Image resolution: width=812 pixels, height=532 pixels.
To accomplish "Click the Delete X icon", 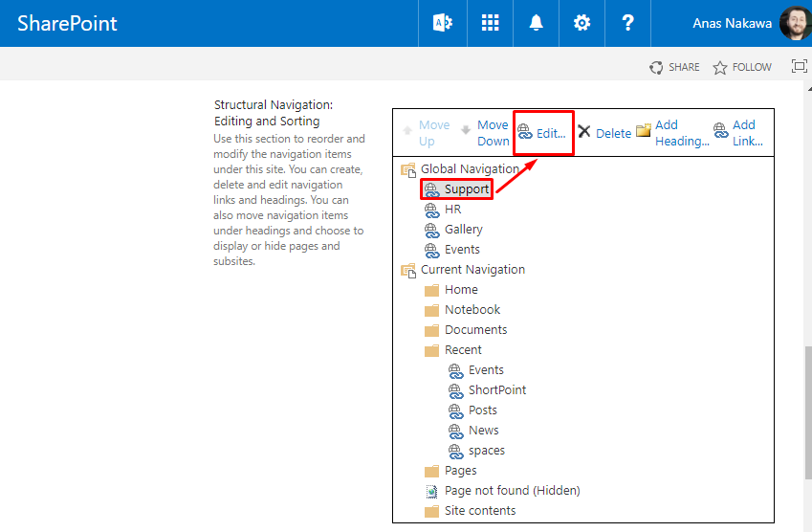I will pyautogui.click(x=584, y=132).
